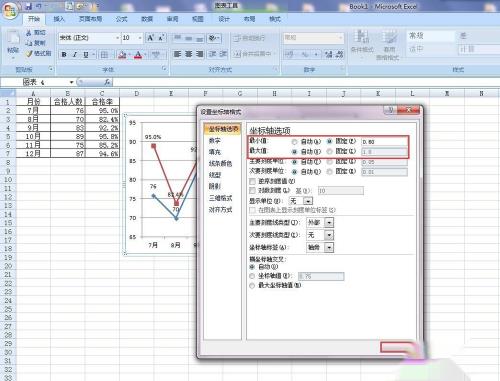Expand the major tick mark type dropdown
This screenshot has width=500, height=381.
329,222
